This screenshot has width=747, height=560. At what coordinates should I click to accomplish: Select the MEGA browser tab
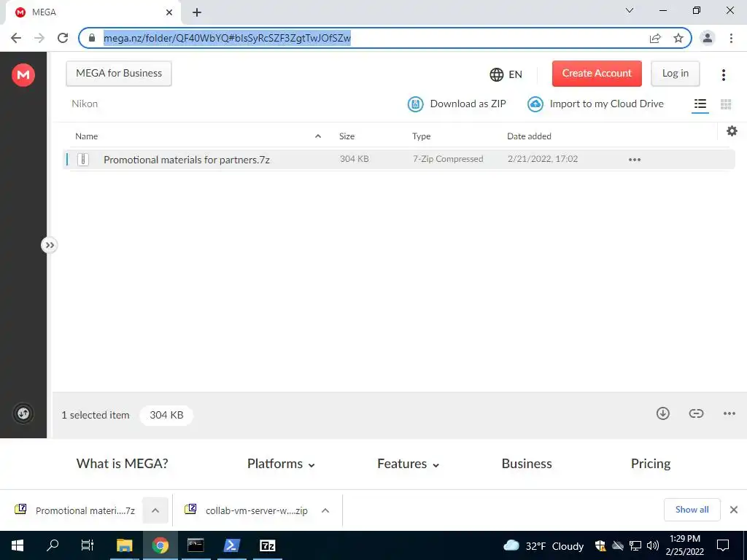[91, 12]
